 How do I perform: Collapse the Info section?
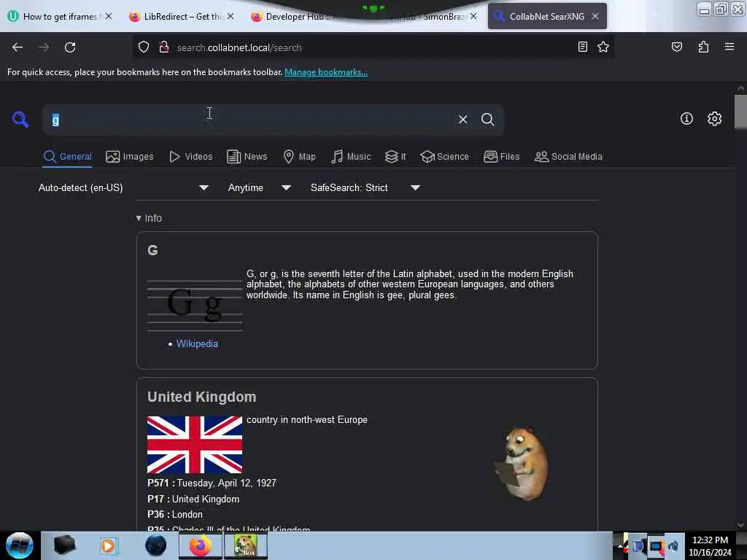click(x=149, y=218)
